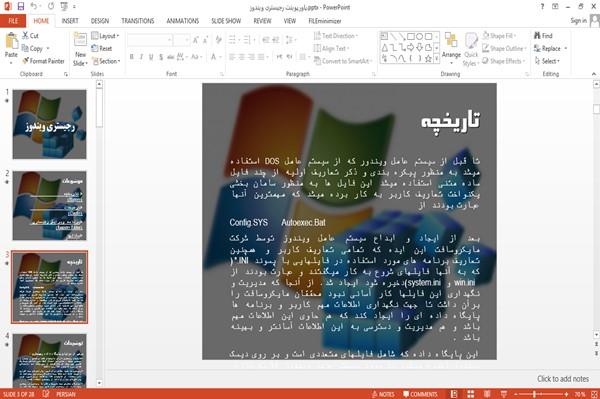
Task: Expand the Section dropdown
Action: 106,61
